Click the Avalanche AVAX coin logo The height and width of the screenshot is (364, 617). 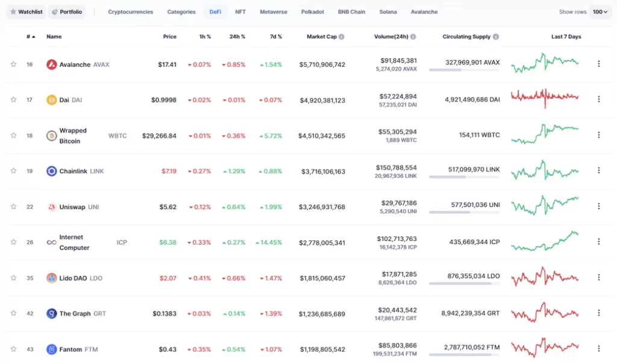tap(52, 64)
